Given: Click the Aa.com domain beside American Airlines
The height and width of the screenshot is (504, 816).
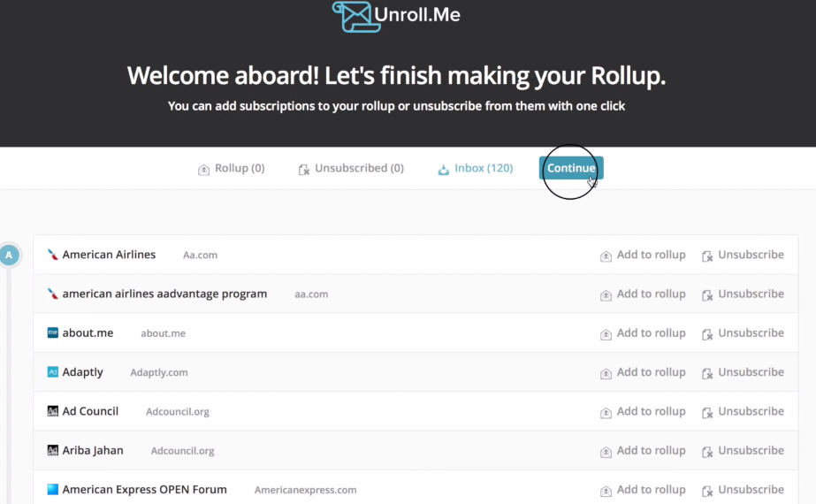Looking at the screenshot, I should (201, 256).
